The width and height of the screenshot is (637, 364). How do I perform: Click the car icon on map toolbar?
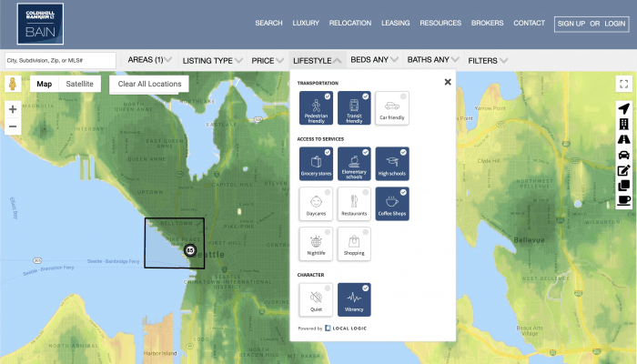click(x=623, y=156)
